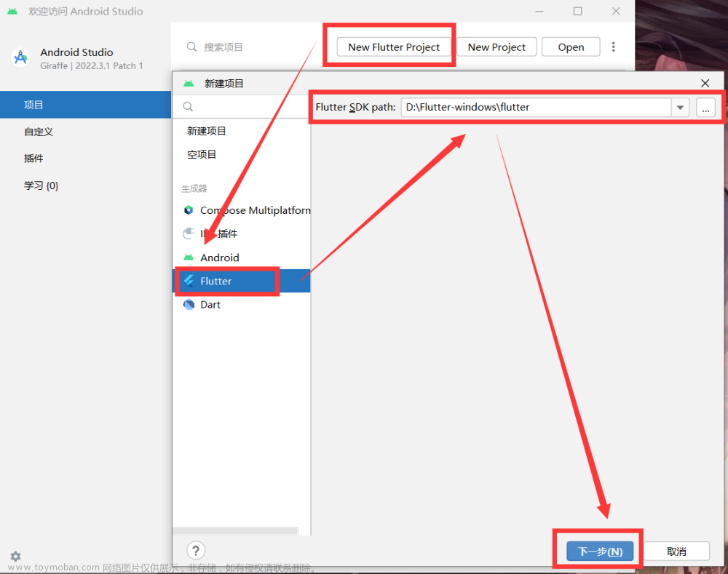The height and width of the screenshot is (574, 728).
Task: Click the 生成器 section label
Action: (x=194, y=188)
